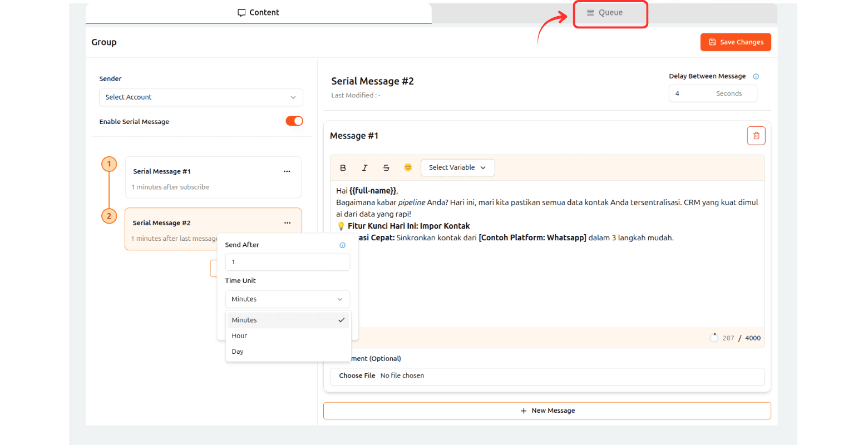Delete Message #1 with trash icon

756,136
